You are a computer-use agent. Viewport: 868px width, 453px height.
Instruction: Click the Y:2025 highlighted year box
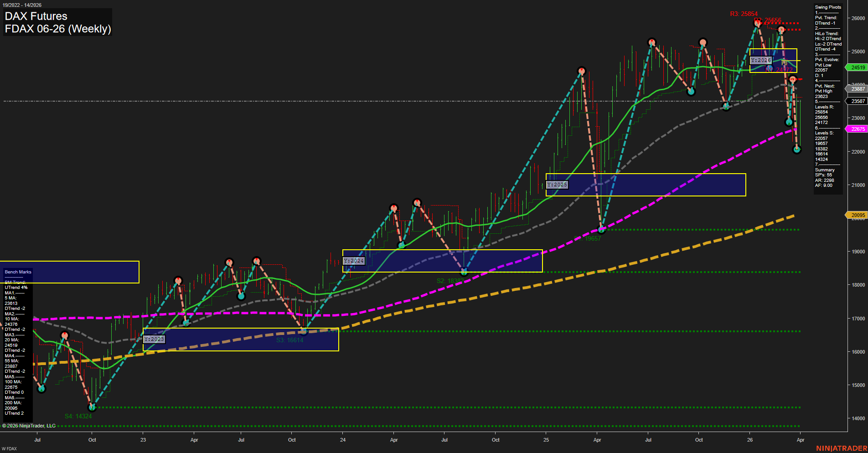(x=557, y=185)
